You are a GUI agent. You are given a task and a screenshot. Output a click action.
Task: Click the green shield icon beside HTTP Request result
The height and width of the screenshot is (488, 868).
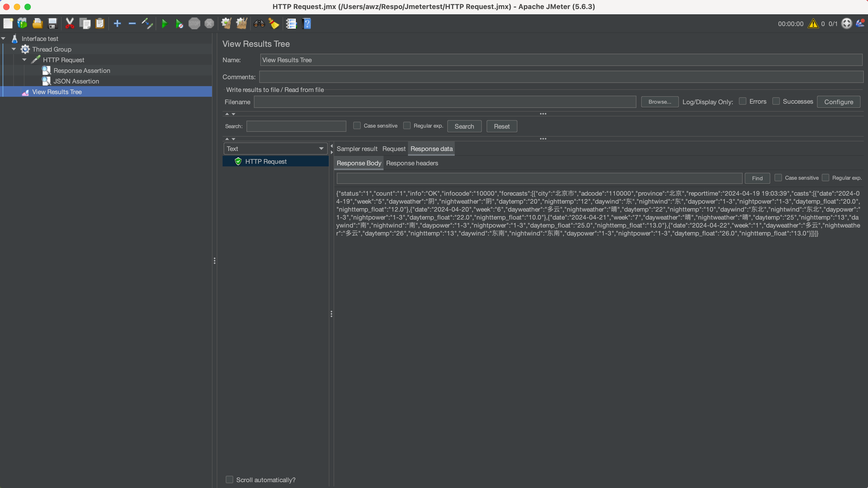[x=238, y=162]
